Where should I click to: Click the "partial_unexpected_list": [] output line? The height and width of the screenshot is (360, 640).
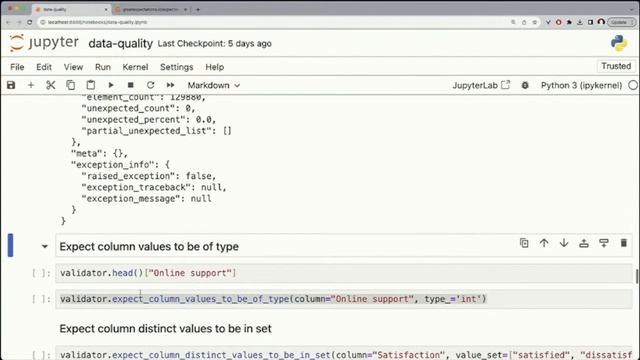click(x=157, y=131)
